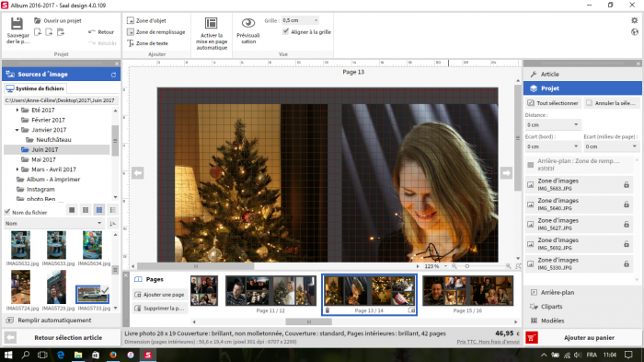This screenshot has height=362, width=644.
Task: Select the Page 11 / 12 thumbnail
Action: [270, 291]
